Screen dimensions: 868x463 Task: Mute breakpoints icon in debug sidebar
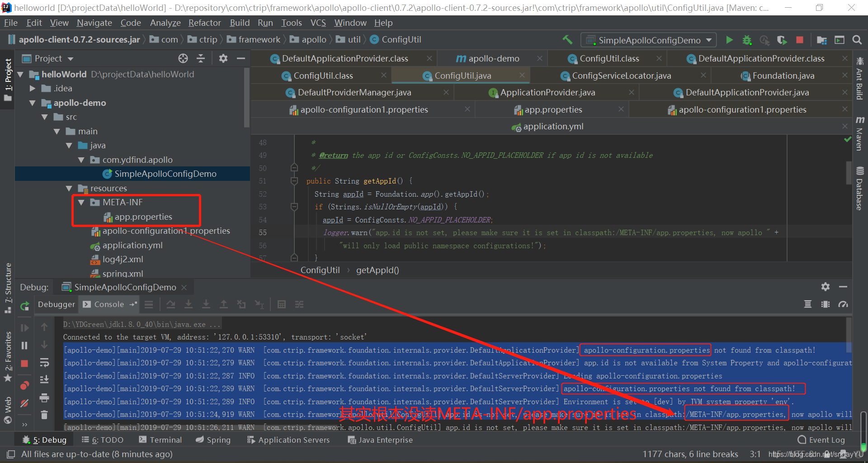[25, 403]
